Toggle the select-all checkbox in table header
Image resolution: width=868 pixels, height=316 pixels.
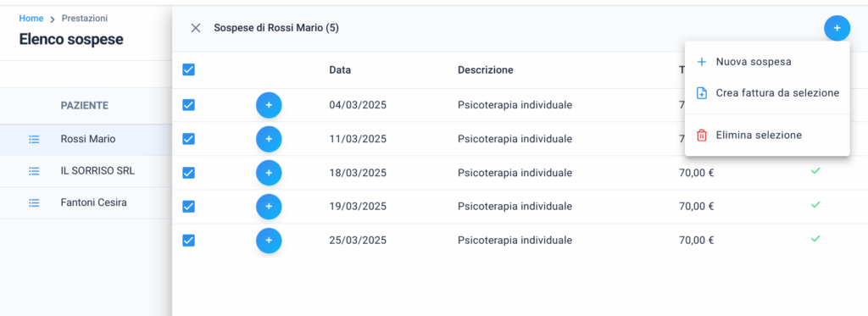point(189,69)
